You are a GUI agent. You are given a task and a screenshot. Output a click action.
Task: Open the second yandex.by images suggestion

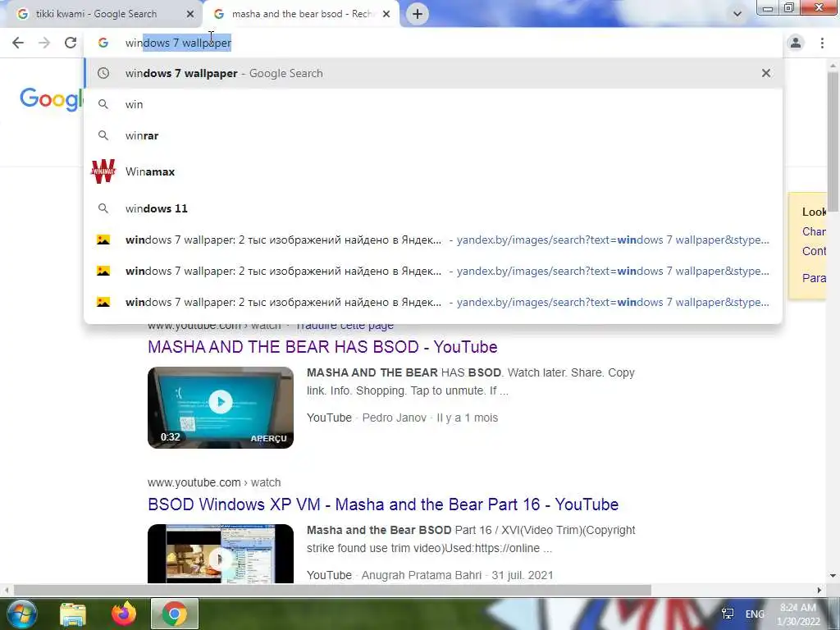click(x=433, y=271)
